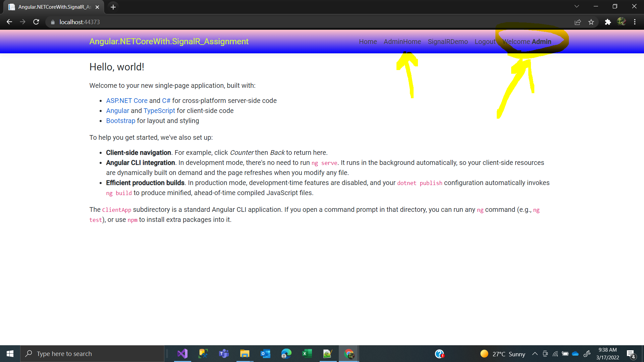Open the Chrome extensions puzzle icon

pos(608,22)
